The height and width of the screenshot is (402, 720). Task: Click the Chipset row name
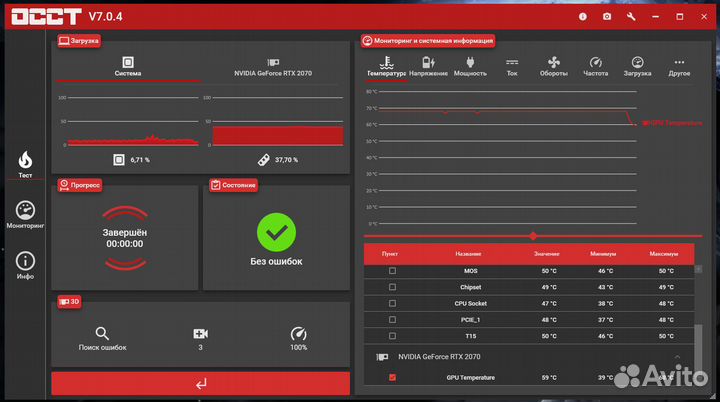pyautogui.click(x=471, y=287)
